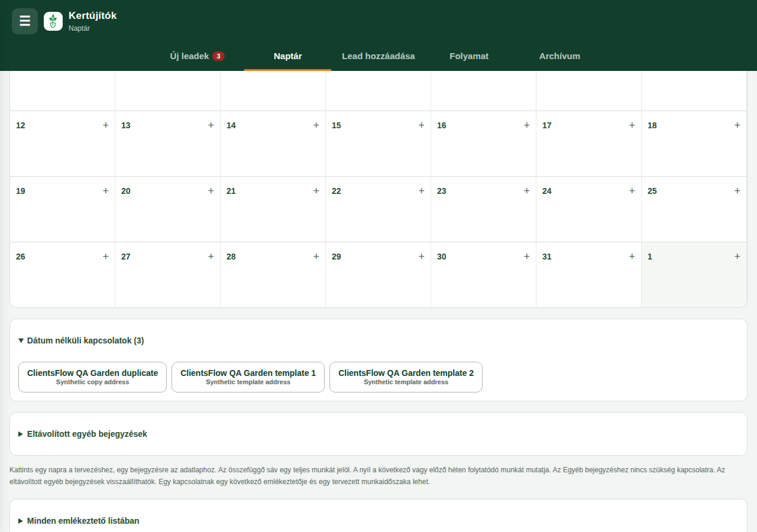The width and height of the screenshot is (757, 532).
Task: Add entry on day 13
Action: click(211, 125)
